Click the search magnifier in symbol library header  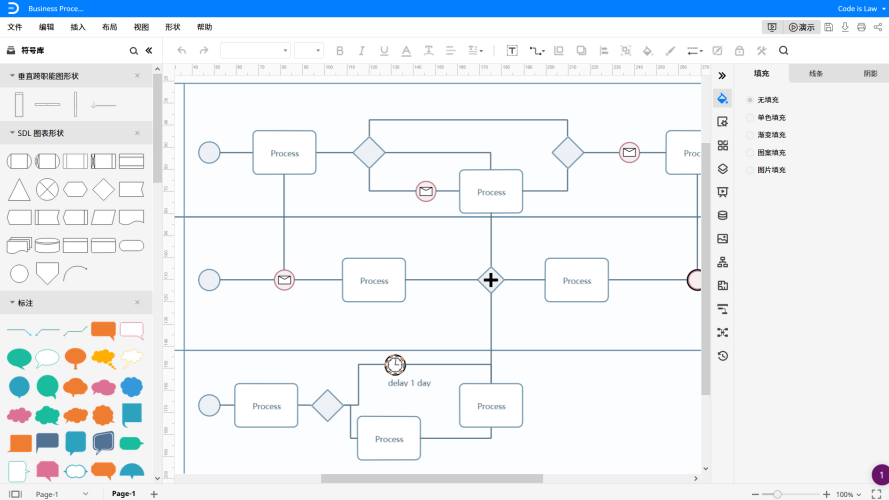(134, 50)
